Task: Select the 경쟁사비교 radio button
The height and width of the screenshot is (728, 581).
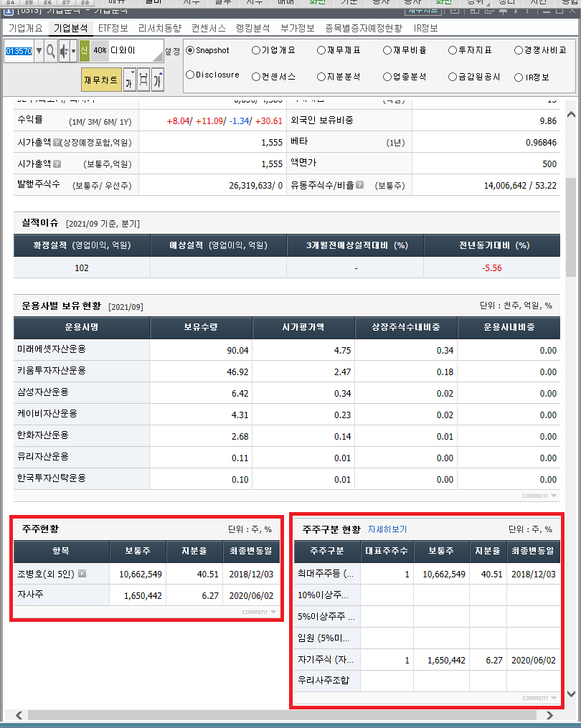Action: coord(519,50)
